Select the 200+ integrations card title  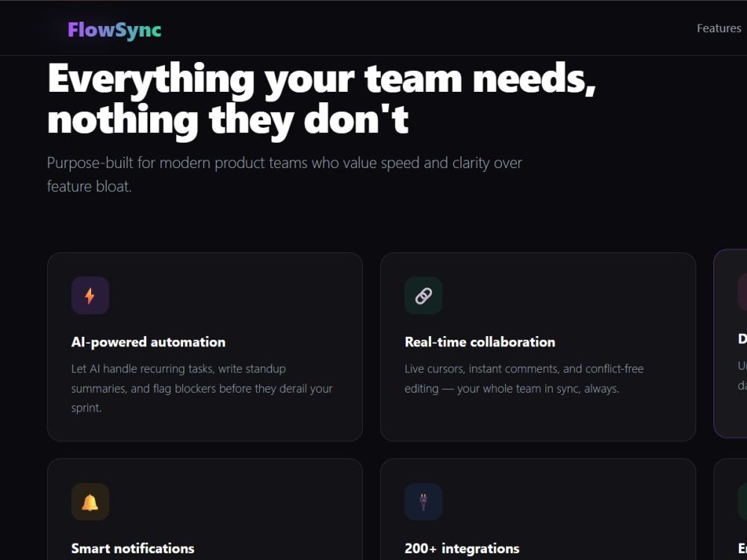pos(462,549)
